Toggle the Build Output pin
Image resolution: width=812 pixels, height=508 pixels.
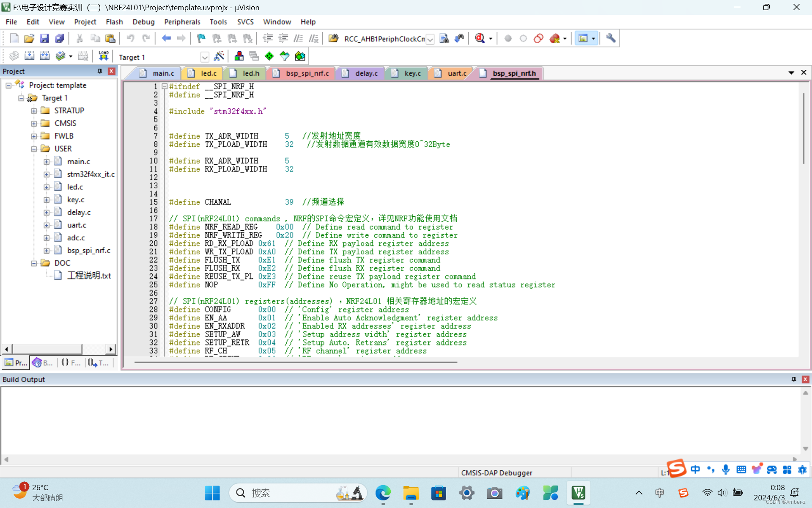tap(793, 379)
